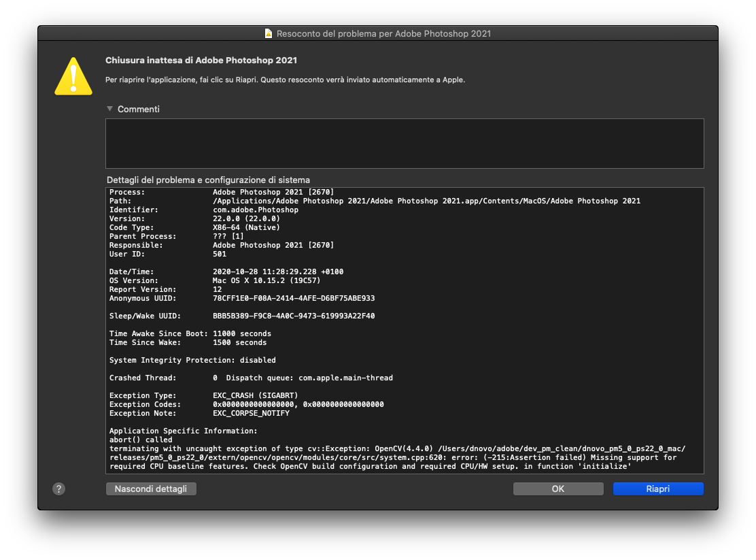Viewport: 756px width, 560px height.
Task: Click the description 'Per riaprire l'applicazione' text
Action: [285, 80]
